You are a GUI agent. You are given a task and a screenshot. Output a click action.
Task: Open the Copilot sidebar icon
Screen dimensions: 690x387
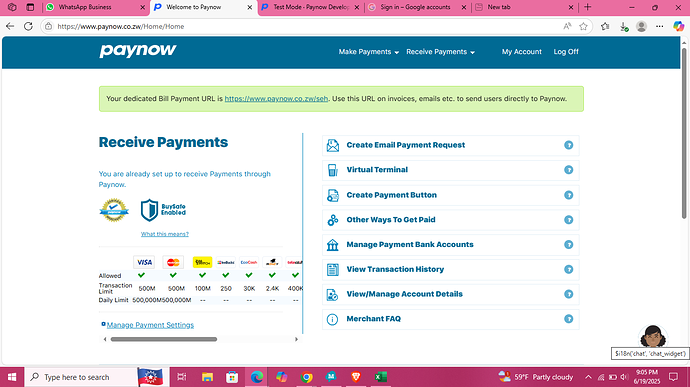pyautogui.click(x=679, y=26)
